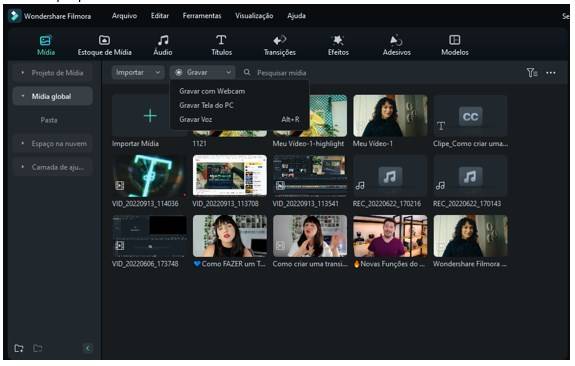Image resolution: width=575 pixels, height=366 pixels.
Task: Select the Novas Funções do... thumbnail
Action: tap(390, 236)
